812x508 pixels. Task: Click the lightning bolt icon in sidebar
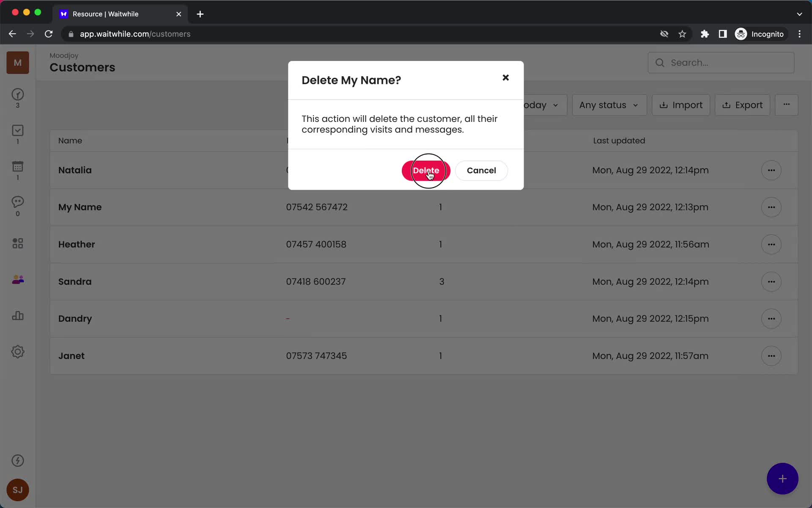point(17,461)
